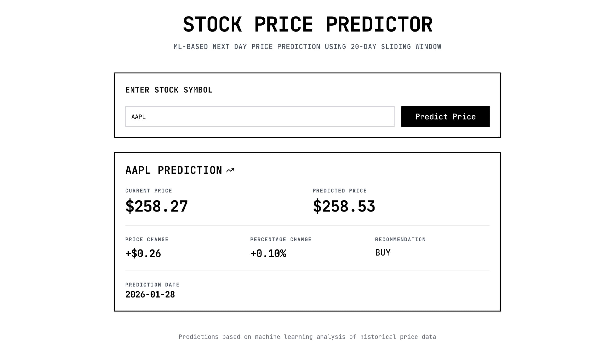Select the current price value $258.27
Screen dimensions: 615x364
click(x=156, y=207)
